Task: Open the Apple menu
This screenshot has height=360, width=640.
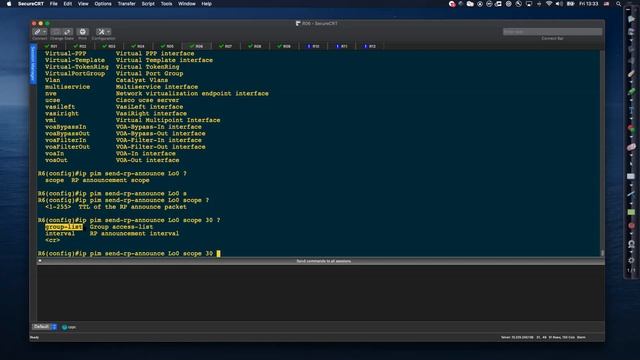Action: click(x=9, y=4)
